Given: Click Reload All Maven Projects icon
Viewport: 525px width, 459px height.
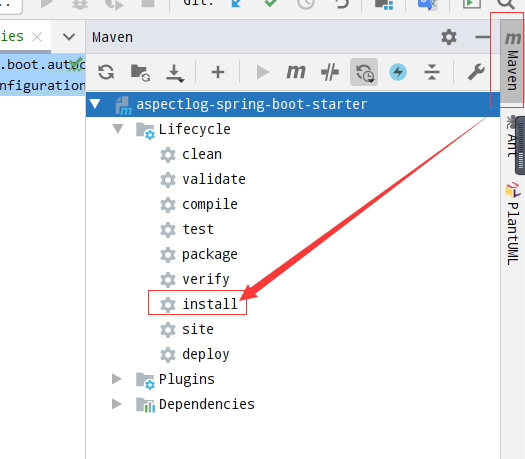Looking at the screenshot, I should (106, 72).
